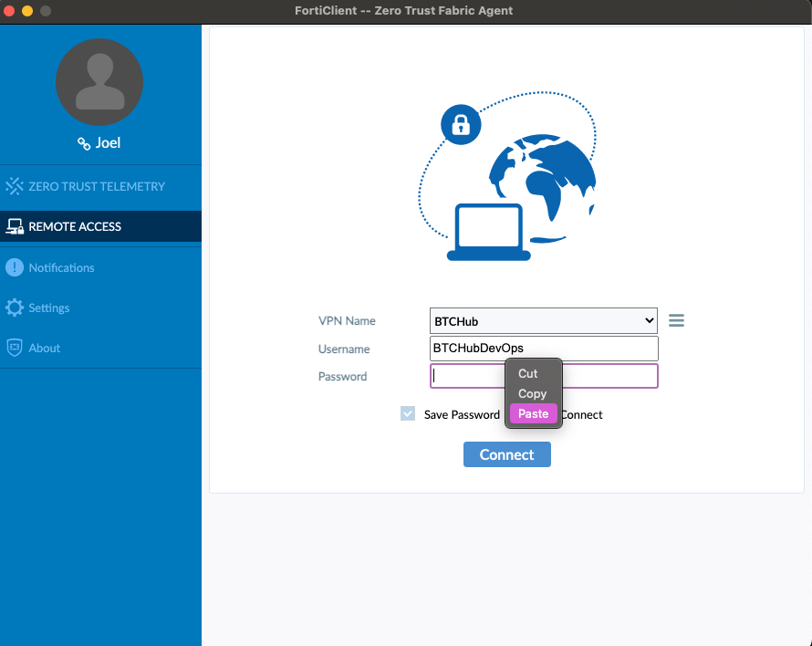This screenshot has height=646, width=812.
Task: Click the Username label
Action: 344,349
